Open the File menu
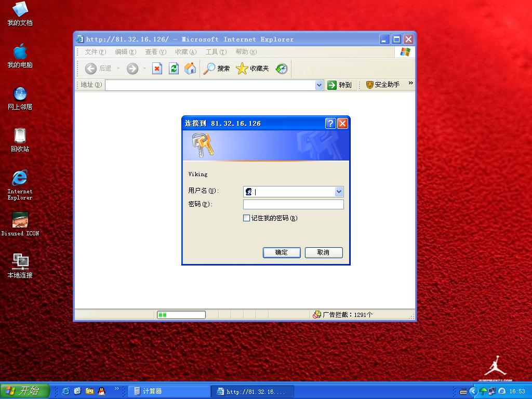Screen dimensions: 532x399 click(x=96, y=52)
